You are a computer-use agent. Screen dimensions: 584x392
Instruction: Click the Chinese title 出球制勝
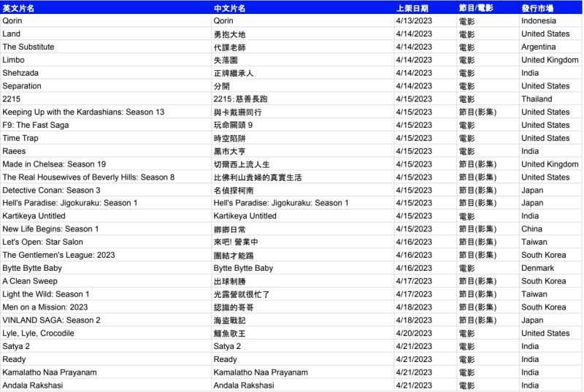pos(229,282)
